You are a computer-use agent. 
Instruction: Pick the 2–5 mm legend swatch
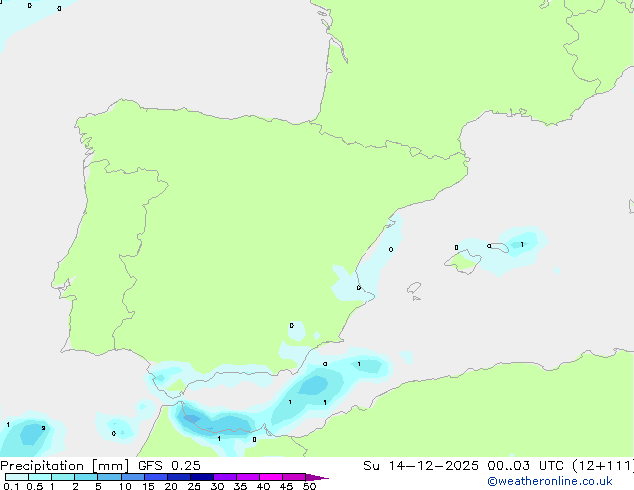pyautogui.click(x=86, y=477)
